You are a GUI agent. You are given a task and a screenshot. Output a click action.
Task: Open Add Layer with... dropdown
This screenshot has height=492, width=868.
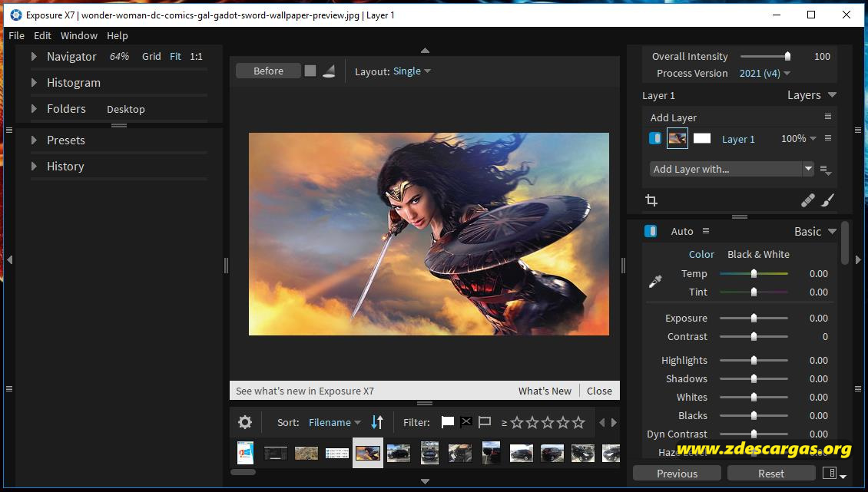731,169
